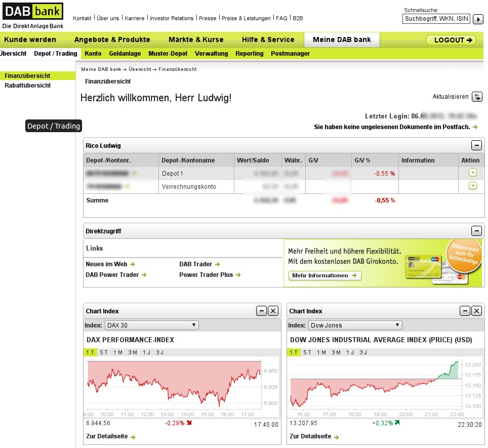
Task: Select 5T range on Dow Jones chart
Action: (x=307, y=352)
